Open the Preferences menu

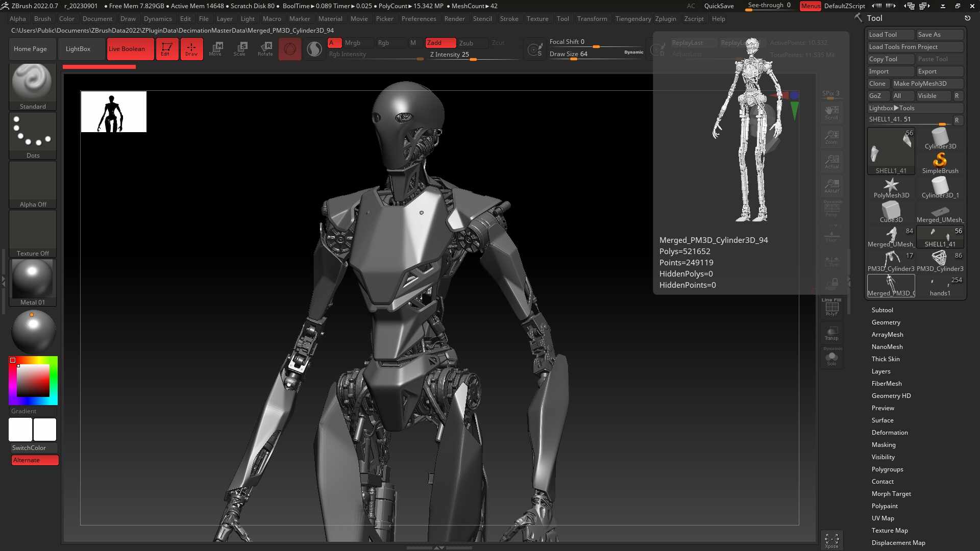[419, 19]
